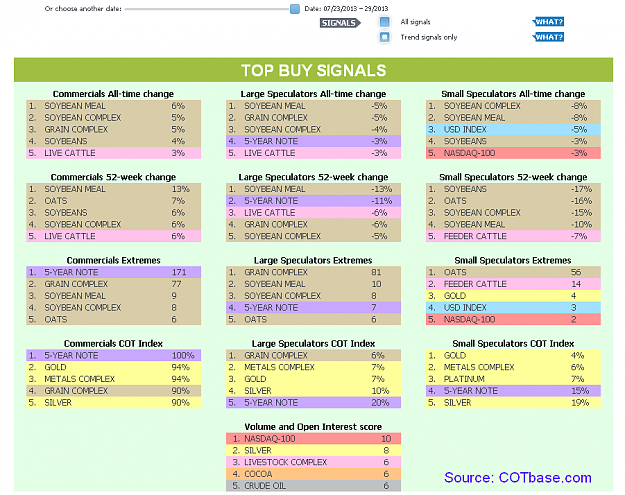Viewport: 625px width, 495px height.
Task: Click SILVER in Large Speculators COT Index
Action: click(x=313, y=391)
